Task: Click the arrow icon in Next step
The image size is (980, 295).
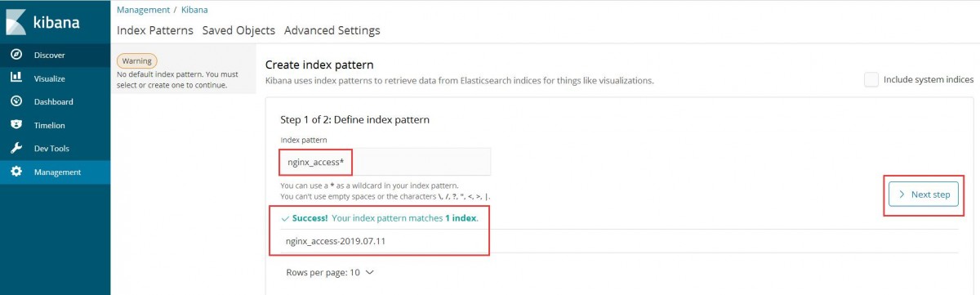Action: point(902,194)
